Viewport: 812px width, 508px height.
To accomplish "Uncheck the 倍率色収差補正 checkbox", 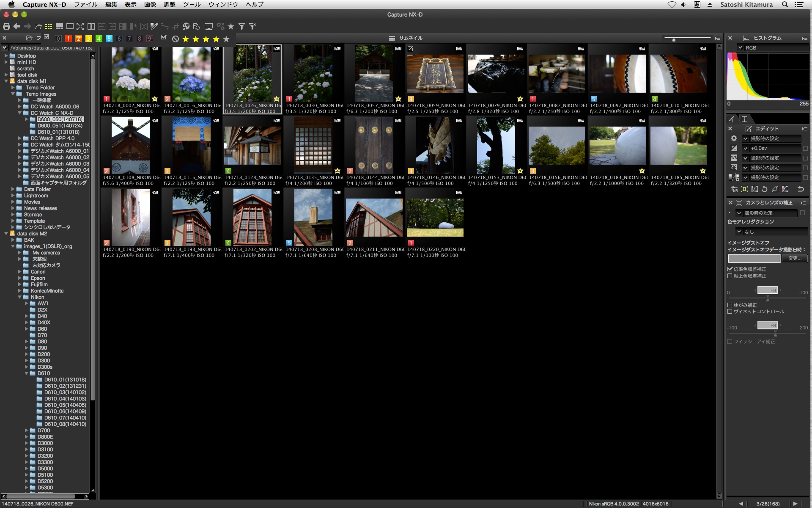I will [730, 269].
